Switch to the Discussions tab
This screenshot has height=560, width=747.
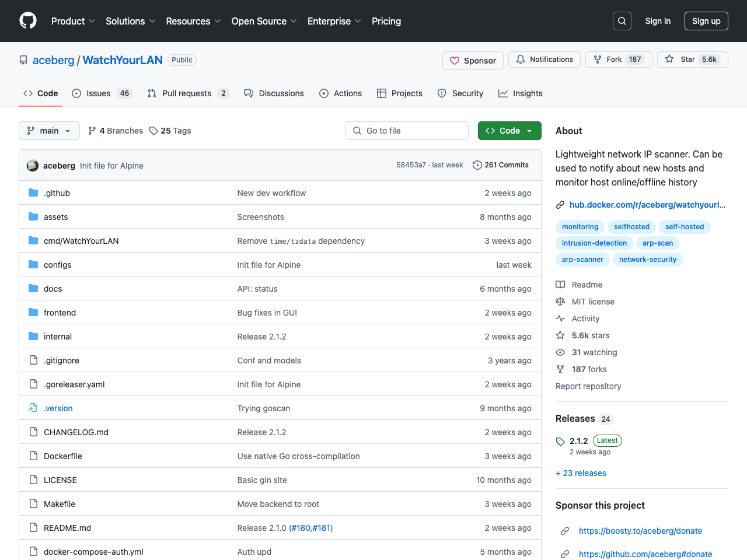pos(274,93)
